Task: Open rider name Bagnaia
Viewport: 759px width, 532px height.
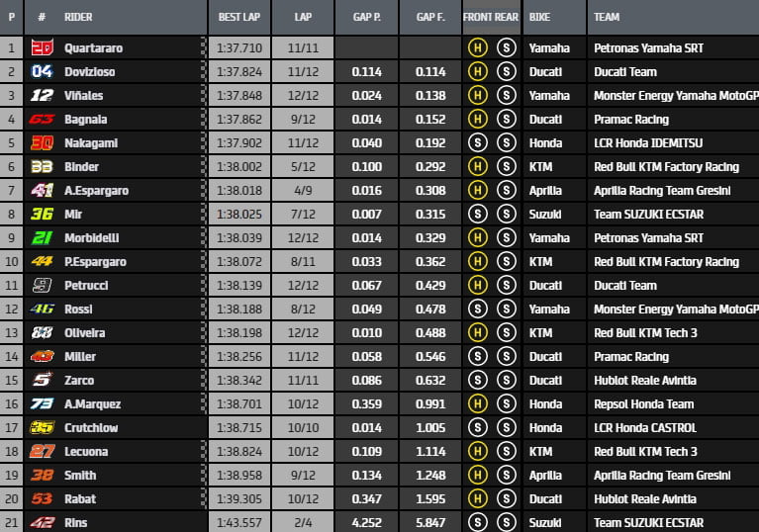Action: [85, 119]
